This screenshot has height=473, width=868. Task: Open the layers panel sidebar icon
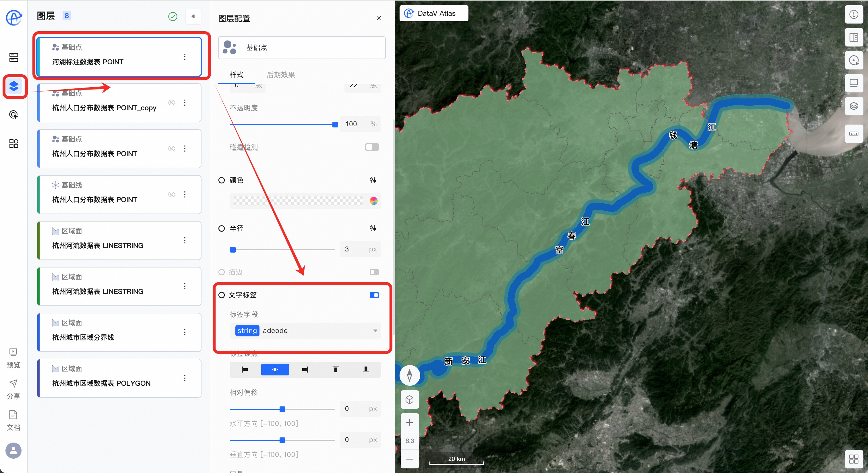(x=14, y=87)
